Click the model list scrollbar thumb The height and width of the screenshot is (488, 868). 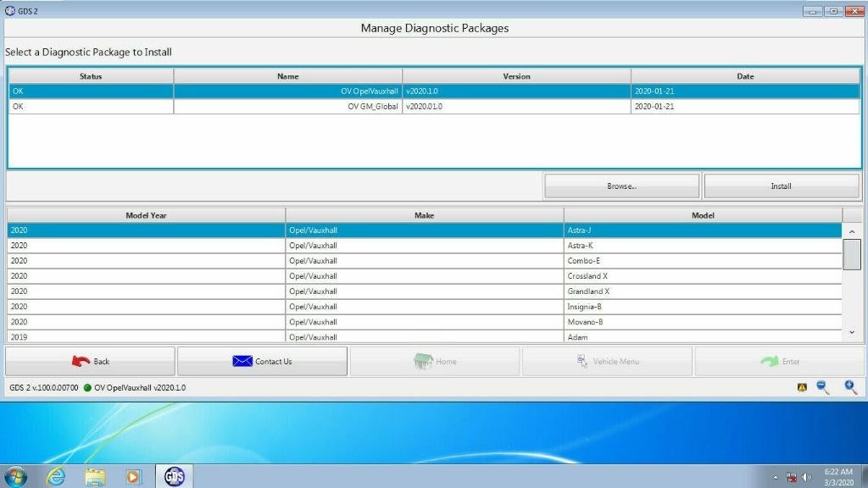(x=852, y=254)
